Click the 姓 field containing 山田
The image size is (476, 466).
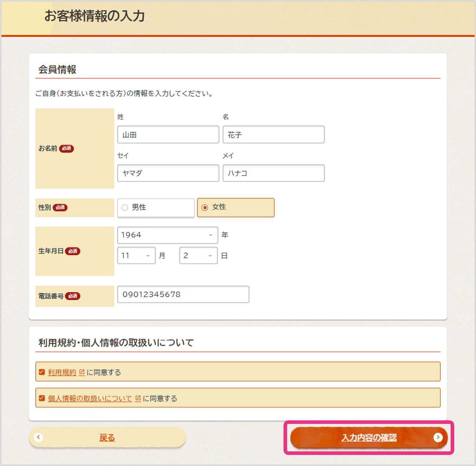pyautogui.click(x=168, y=135)
